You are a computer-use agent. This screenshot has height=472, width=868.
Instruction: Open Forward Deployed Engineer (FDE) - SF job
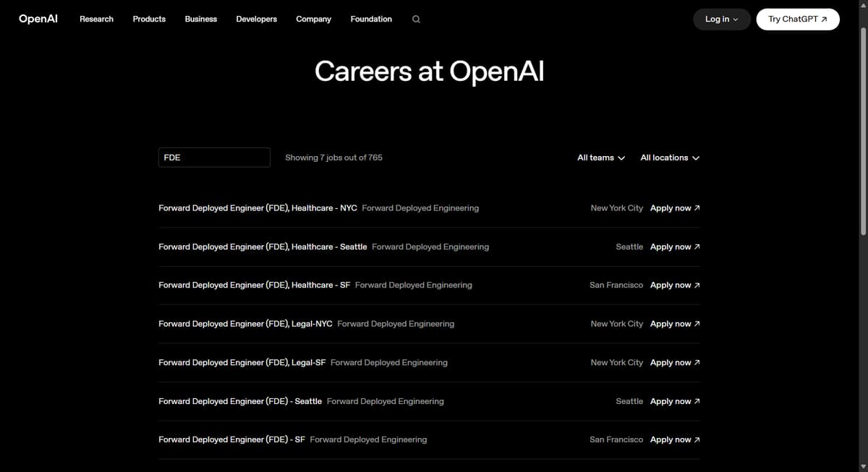coord(231,439)
